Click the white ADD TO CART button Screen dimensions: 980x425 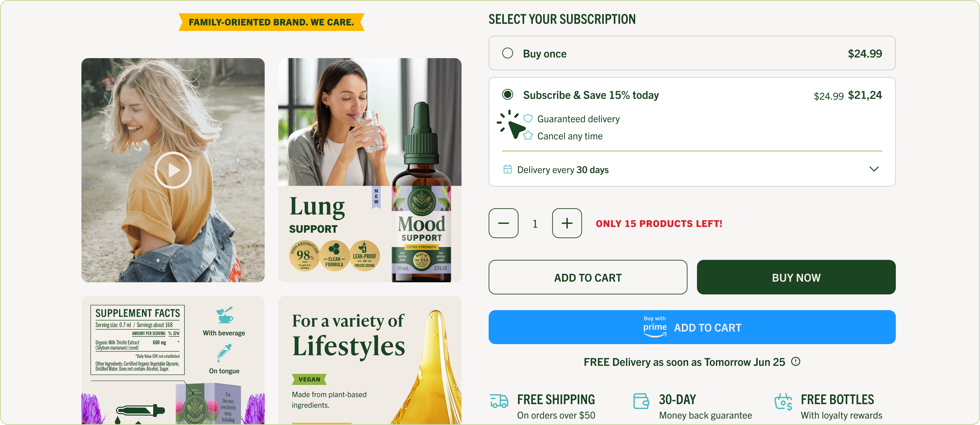coord(588,277)
